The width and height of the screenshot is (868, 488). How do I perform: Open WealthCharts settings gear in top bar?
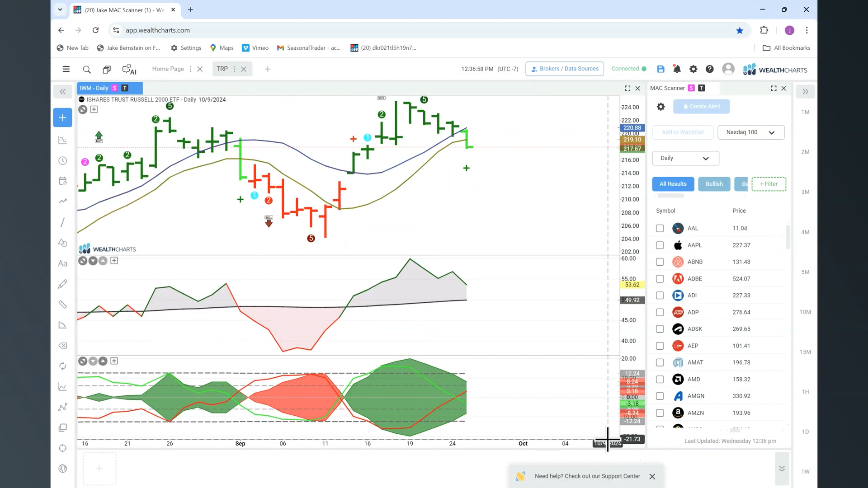693,69
